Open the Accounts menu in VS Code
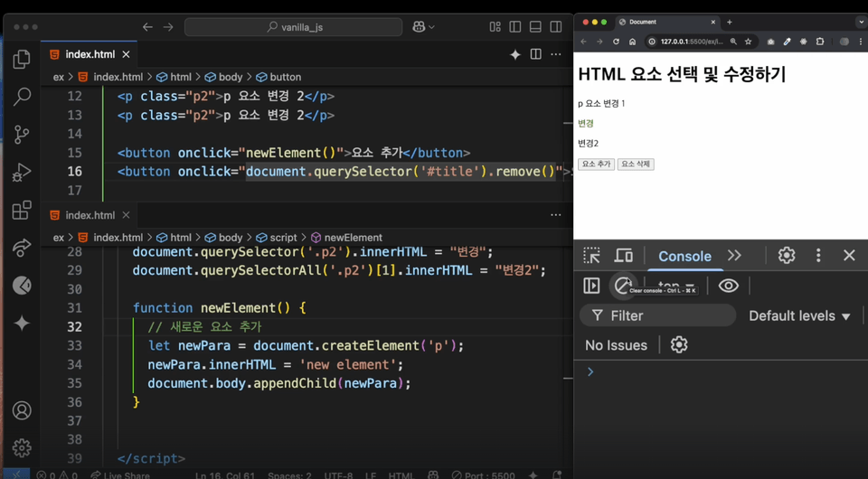The width and height of the screenshot is (868, 479). (x=22, y=410)
